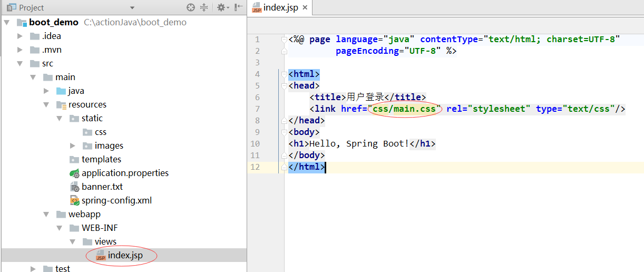Screen dimensions: 644x272
Task: Click the fold end marker at line 11
Action: 284,156
